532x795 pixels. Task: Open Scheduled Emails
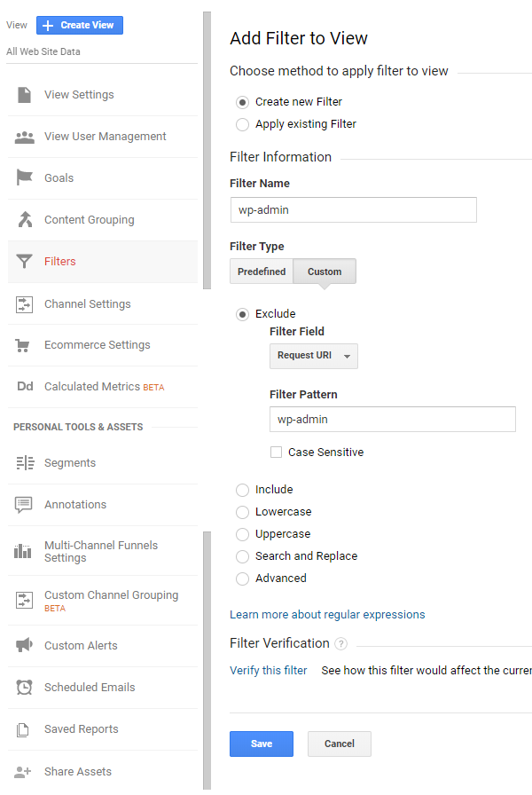tap(91, 687)
